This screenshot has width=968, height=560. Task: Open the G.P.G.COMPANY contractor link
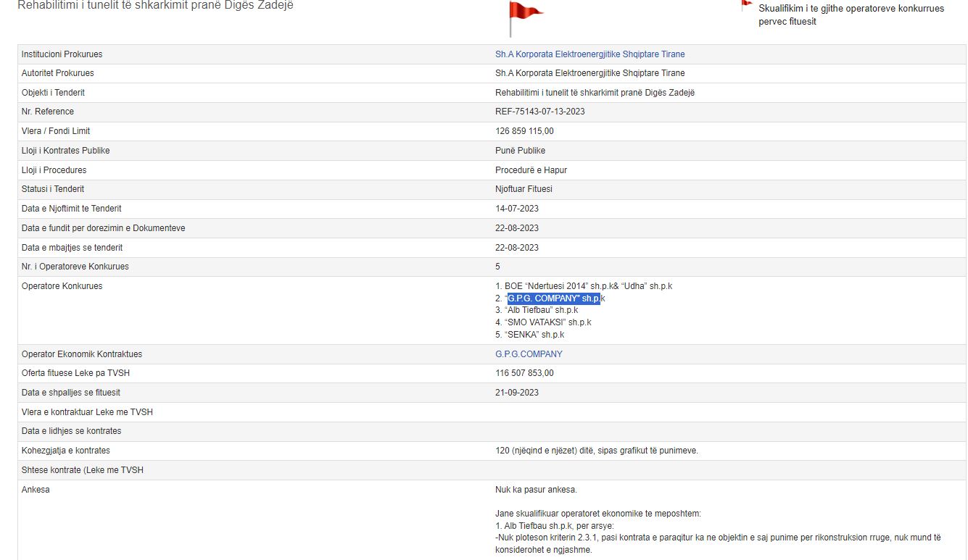point(529,354)
